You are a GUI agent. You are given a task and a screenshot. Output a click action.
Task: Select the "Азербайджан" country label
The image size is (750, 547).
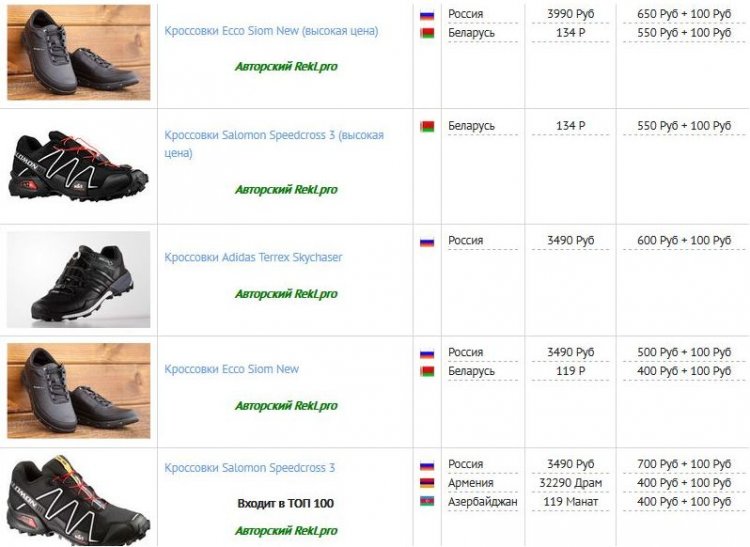click(483, 501)
